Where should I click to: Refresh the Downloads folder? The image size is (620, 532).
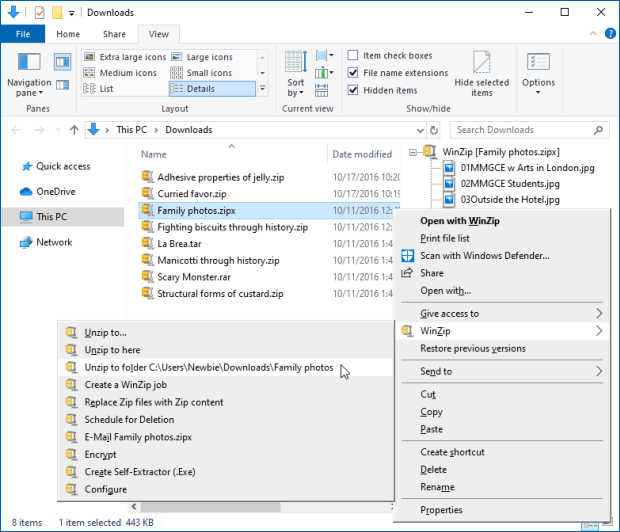tap(434, 130)
